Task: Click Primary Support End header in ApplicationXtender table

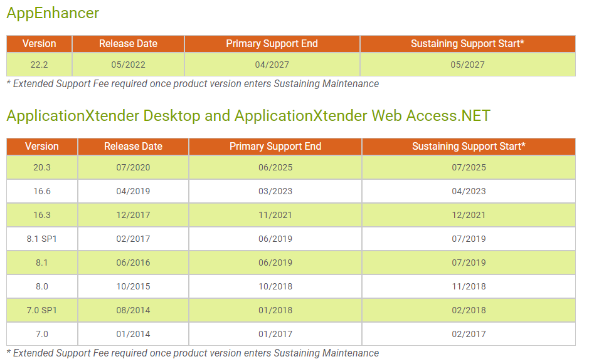Action: click(275, 147)
